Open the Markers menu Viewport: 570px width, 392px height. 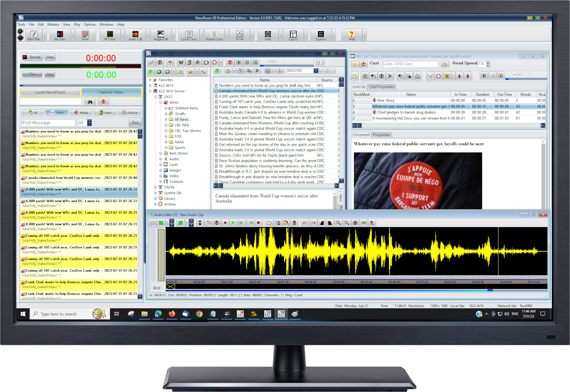[53, 24]
